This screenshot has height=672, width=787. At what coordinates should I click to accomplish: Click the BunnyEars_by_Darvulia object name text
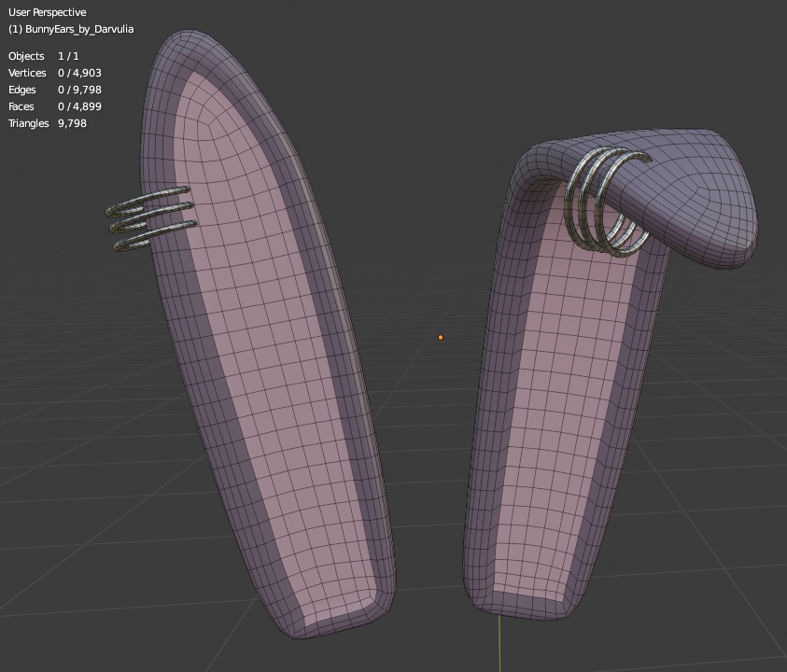coord(71,29)
